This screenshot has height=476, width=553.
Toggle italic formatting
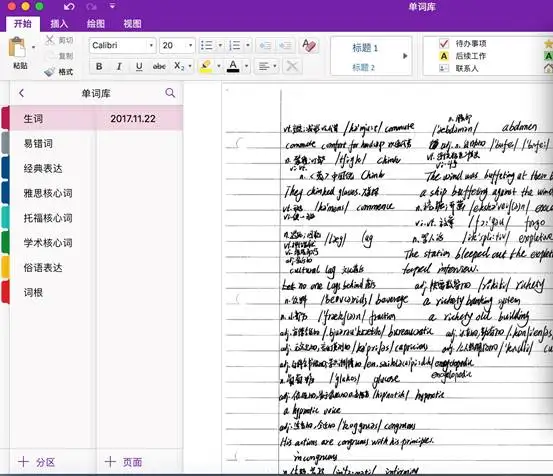click(x=119, y=66)
